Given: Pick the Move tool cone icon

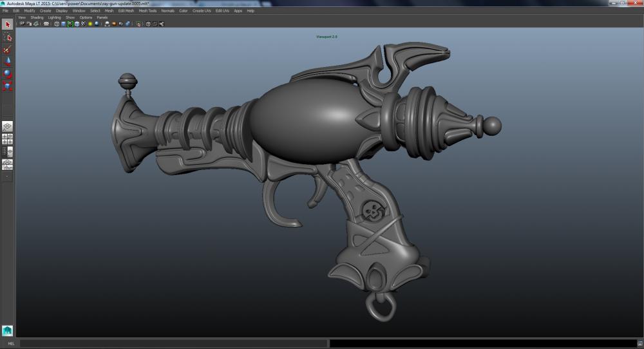Looking at the screenshot, I should point(7,62).
